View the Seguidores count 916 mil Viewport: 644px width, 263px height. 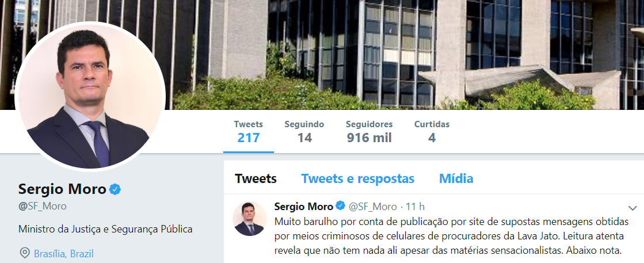369,131
